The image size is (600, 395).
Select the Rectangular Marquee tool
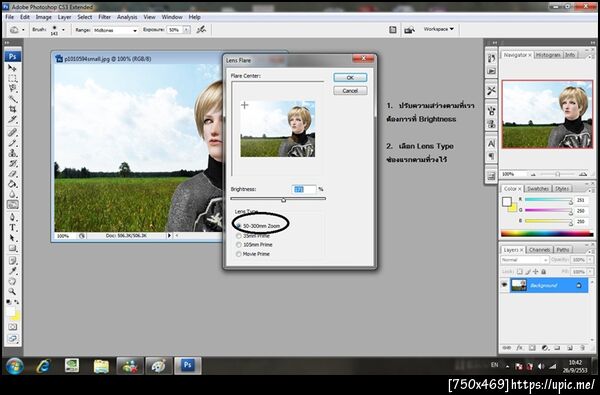click(12, 78)
